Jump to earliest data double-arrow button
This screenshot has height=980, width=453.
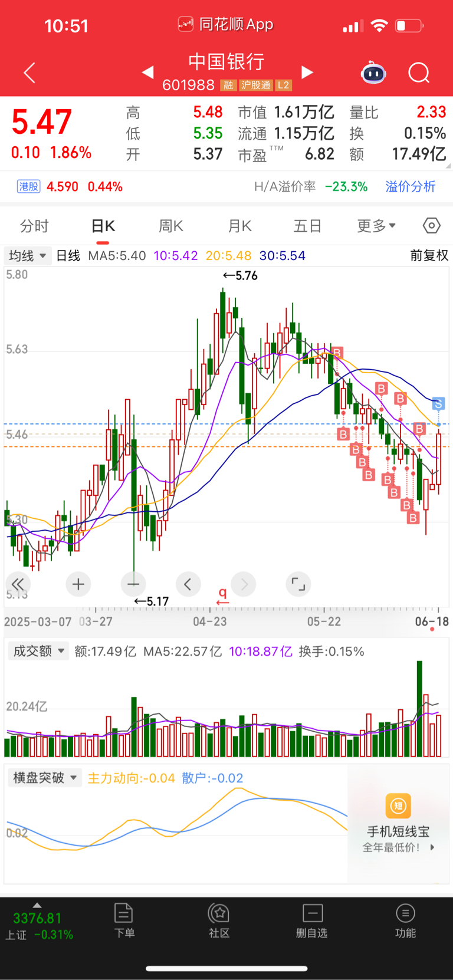pos(18,584)
